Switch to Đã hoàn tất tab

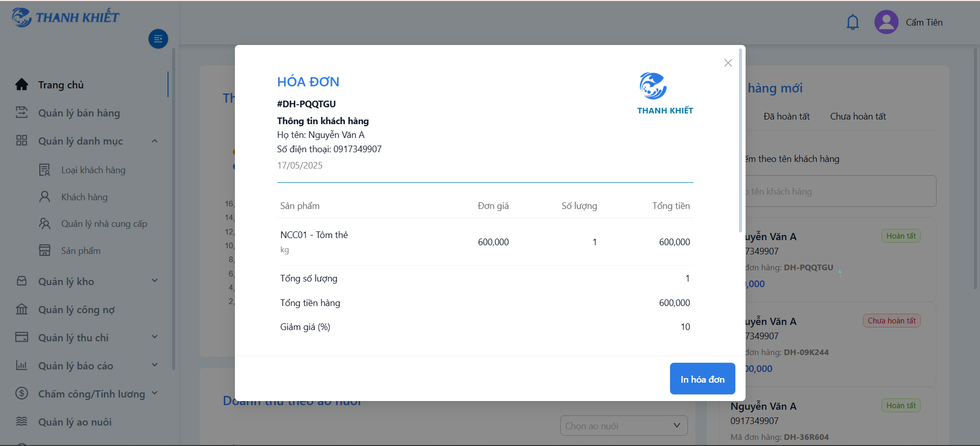(x=786, y=116)
